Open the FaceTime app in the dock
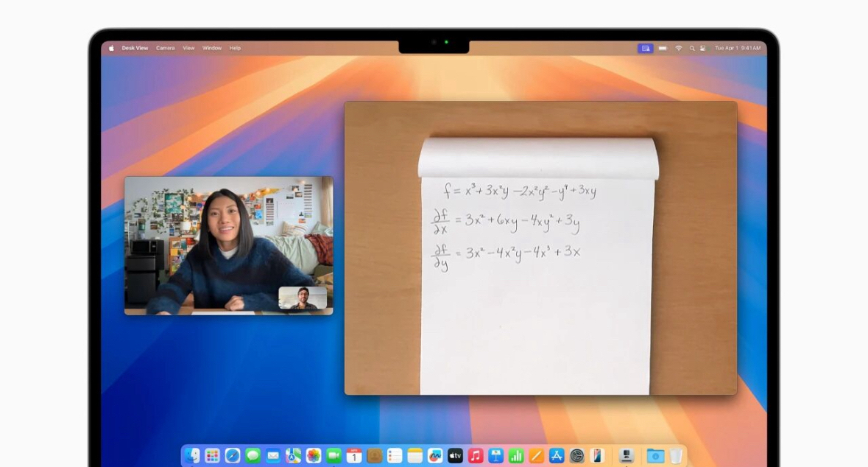The width and height of the screenshot is (868, 467). (334, 456)
